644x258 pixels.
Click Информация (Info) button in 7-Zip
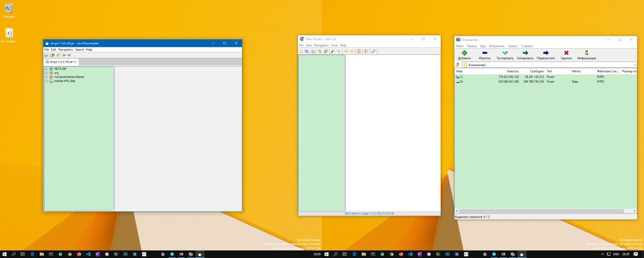pos(587,55)
